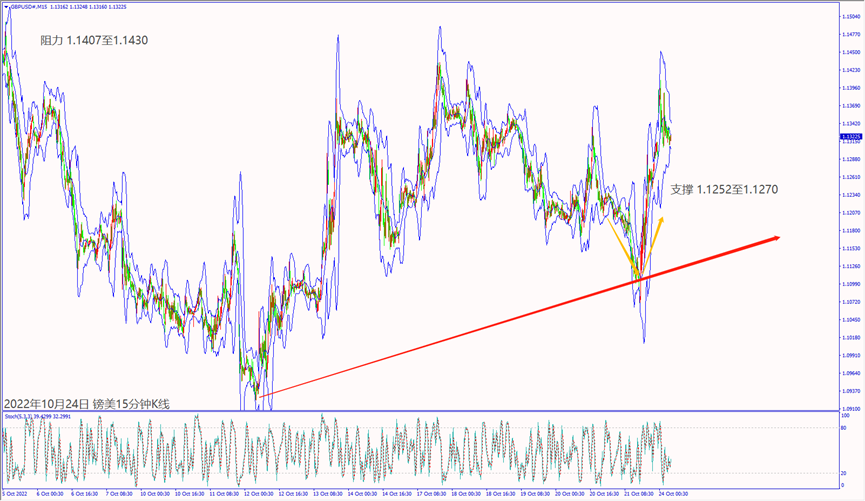
Task: Click the 1.12070 price axis label
Action: coord(851,213)
